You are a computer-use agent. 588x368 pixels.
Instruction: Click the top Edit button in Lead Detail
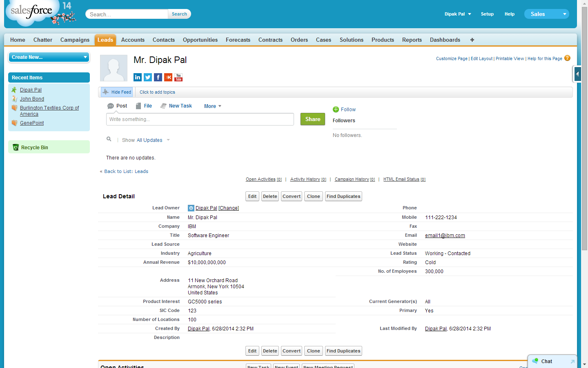[252, 196]
